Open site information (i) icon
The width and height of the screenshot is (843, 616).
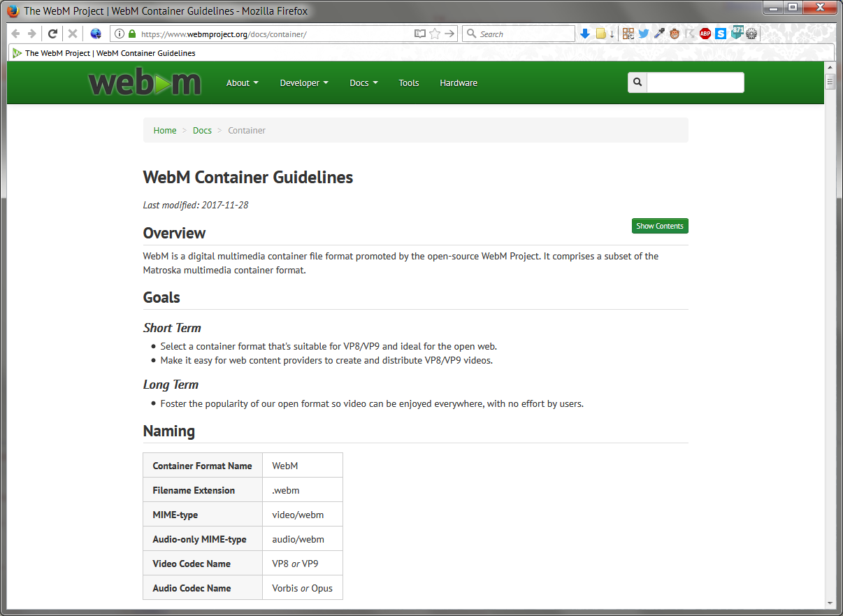(120, 34)
